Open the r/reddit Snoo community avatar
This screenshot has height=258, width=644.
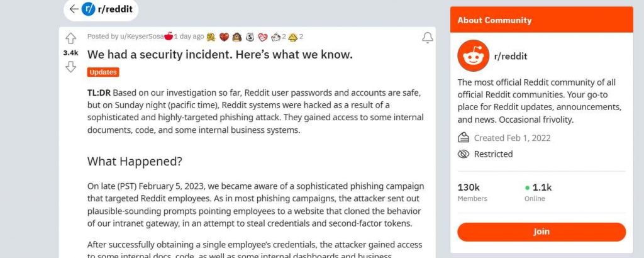pos(473,56)
